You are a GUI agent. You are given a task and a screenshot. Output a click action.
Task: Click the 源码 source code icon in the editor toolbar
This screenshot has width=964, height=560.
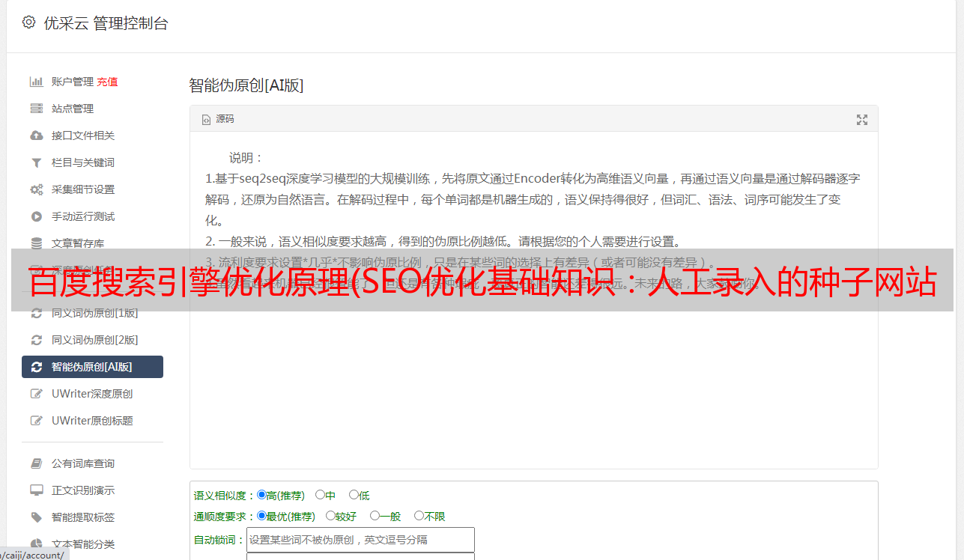[x=206, y=119]
